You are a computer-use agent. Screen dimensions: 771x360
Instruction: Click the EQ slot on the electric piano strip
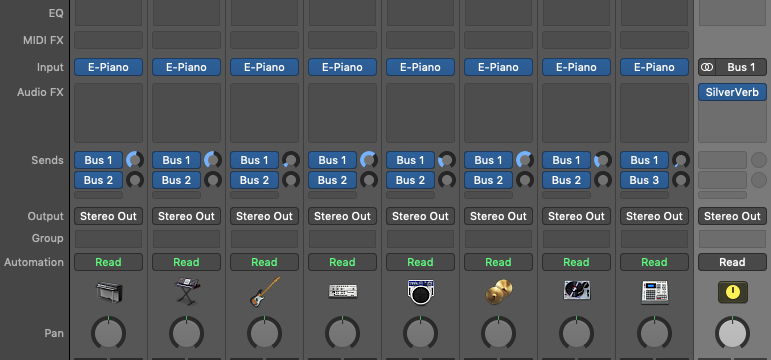(x=109, y=13)
